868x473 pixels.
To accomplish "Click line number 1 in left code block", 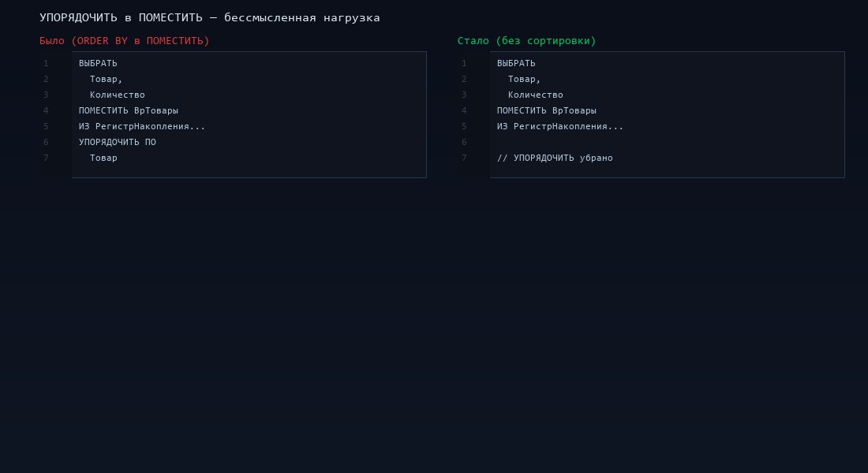I will pos(46,63).
